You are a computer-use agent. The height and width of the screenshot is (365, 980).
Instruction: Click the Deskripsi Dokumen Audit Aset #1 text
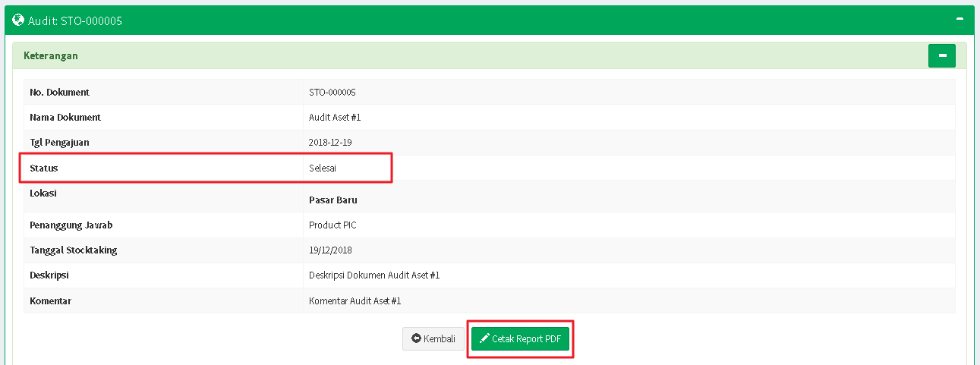pyautogui.click(x=374, y=275)
